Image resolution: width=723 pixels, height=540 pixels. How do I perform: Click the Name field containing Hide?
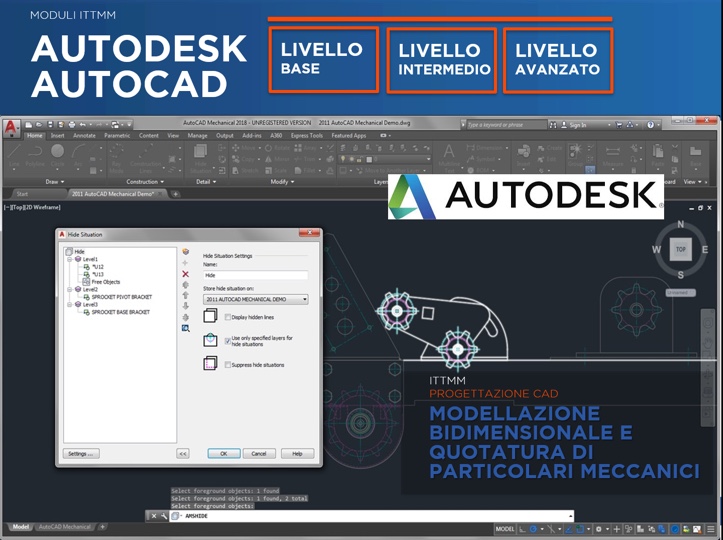pos(255,274)
